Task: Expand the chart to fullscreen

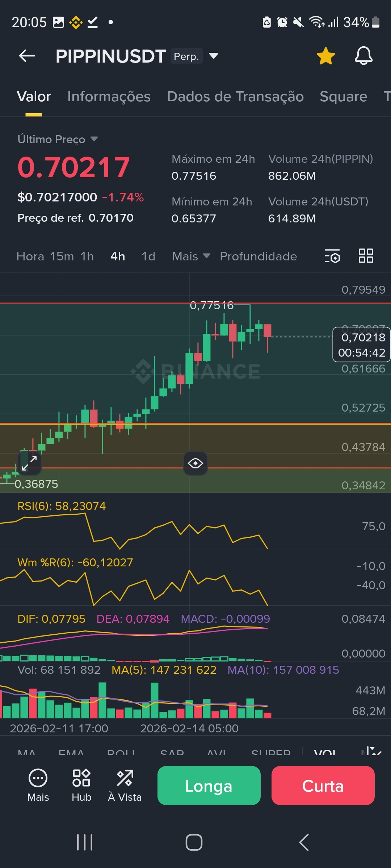Action: click(29, 463)
